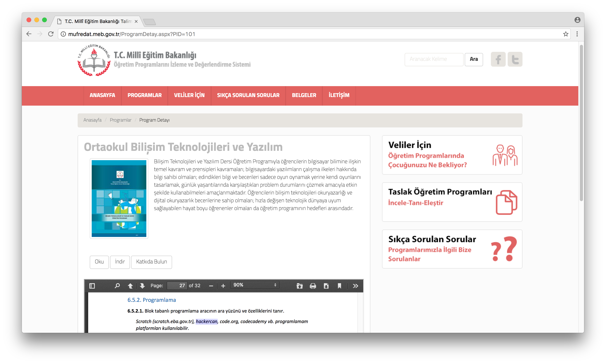Click the Program Detayı breadcrumb text

pyautogui.click(x=155, y=120)
